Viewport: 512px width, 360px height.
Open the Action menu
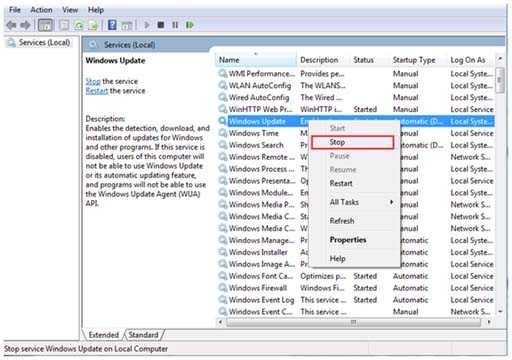point(41,10)
